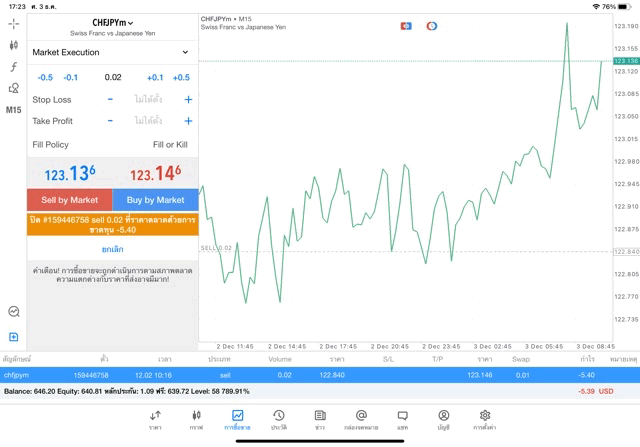Increase volume by 0.5
Viewport: 640px width, 447px height.
coord(181,78)
